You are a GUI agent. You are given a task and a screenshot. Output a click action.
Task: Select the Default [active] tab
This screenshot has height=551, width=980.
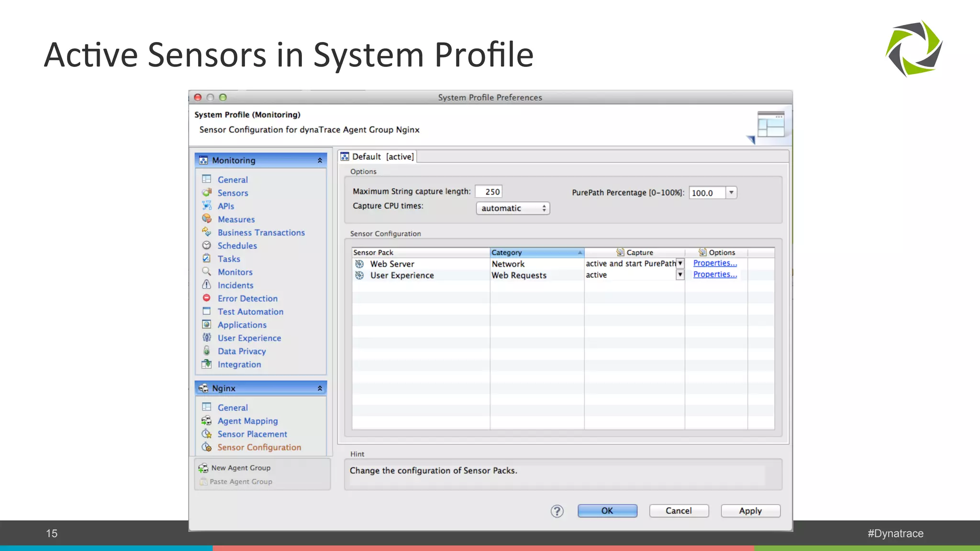378,157
